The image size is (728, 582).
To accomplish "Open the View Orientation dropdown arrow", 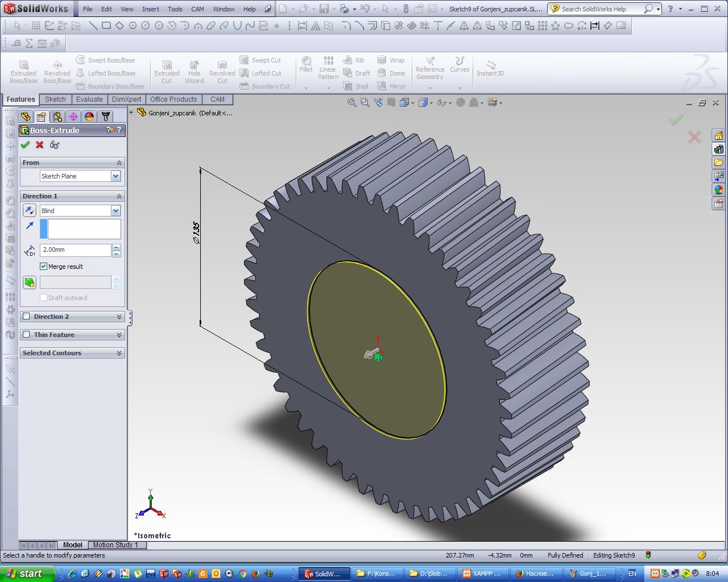I will (413, 103).
